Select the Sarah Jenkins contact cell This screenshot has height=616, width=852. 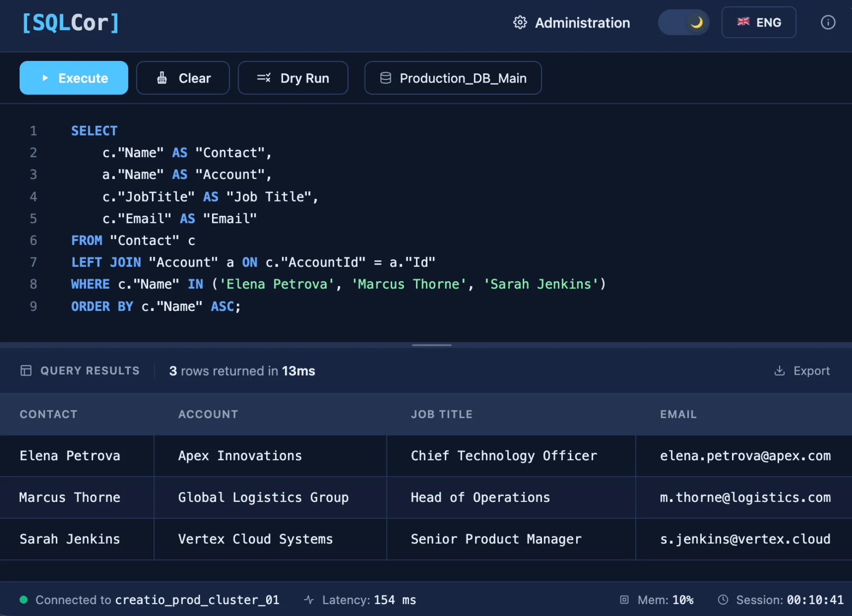[77, 539]
